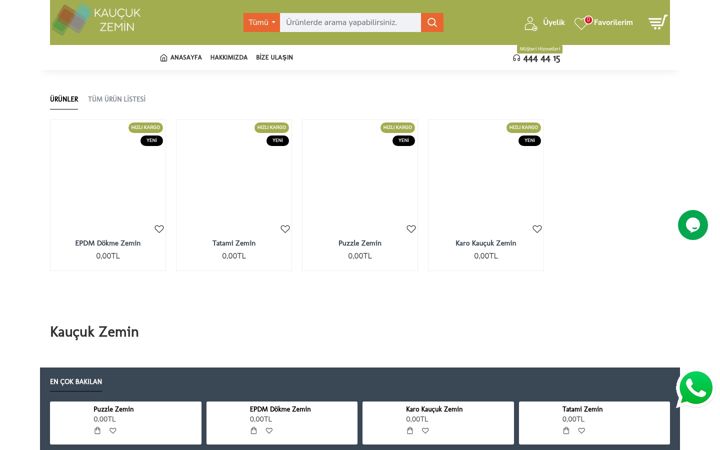Open the WhatsApp contact button
Screen dimensions: 720x450
tap(695, 388)
